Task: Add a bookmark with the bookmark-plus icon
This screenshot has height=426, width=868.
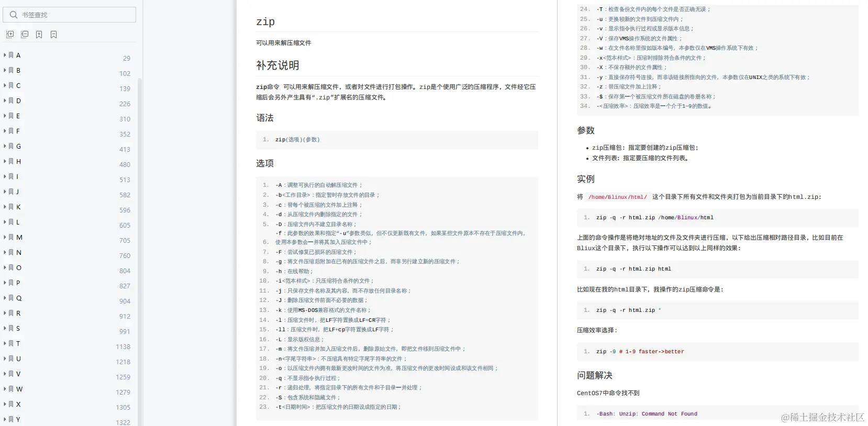Action: 39,35
